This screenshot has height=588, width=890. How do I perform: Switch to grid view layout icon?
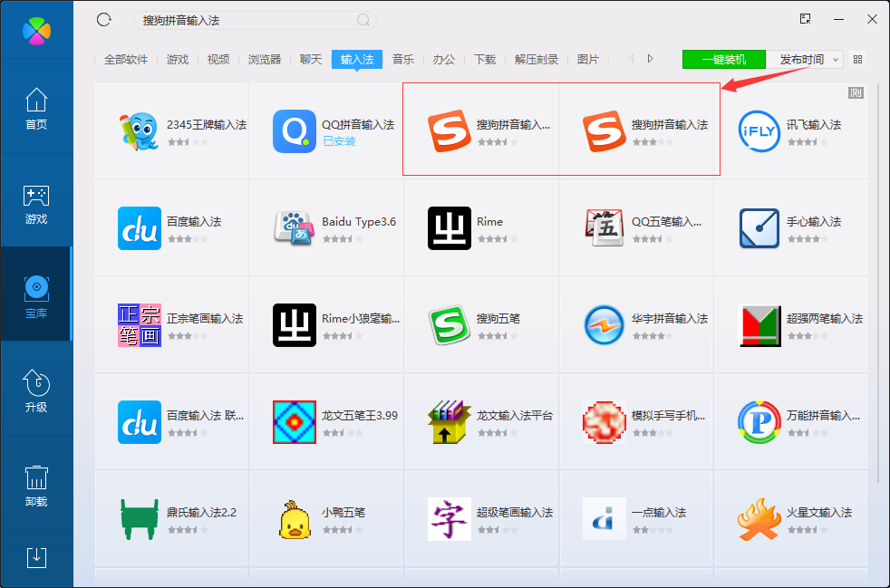[857, 59]
